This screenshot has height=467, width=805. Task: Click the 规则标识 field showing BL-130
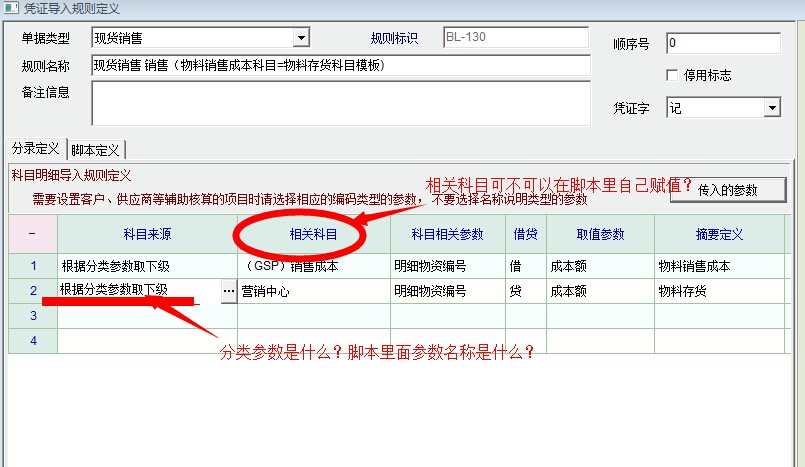[516, 38]
